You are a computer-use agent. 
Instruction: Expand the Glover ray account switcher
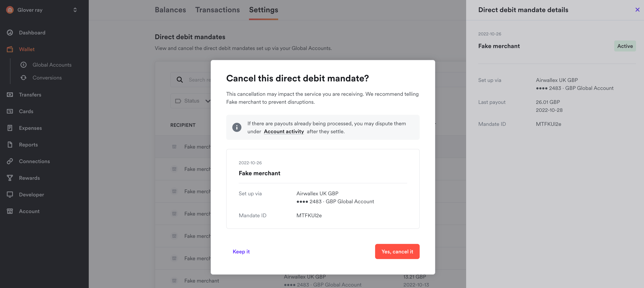(x=75, y=10)
